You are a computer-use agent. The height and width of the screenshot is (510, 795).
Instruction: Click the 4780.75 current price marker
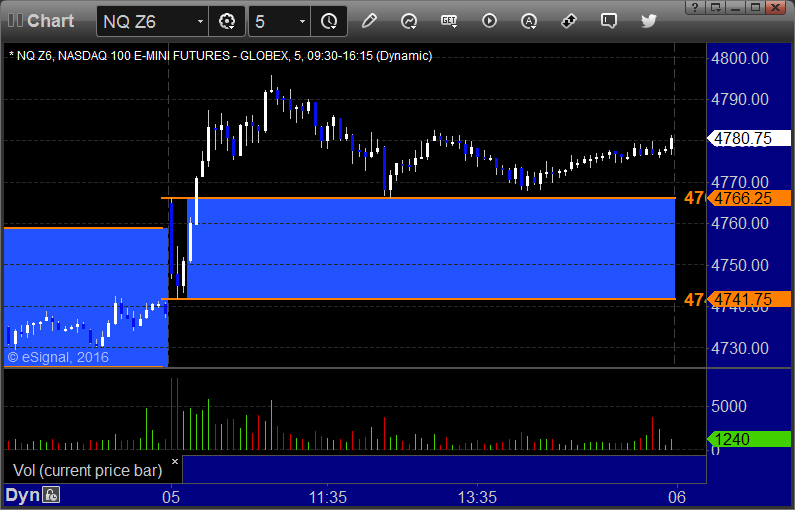tap(749, 138)
